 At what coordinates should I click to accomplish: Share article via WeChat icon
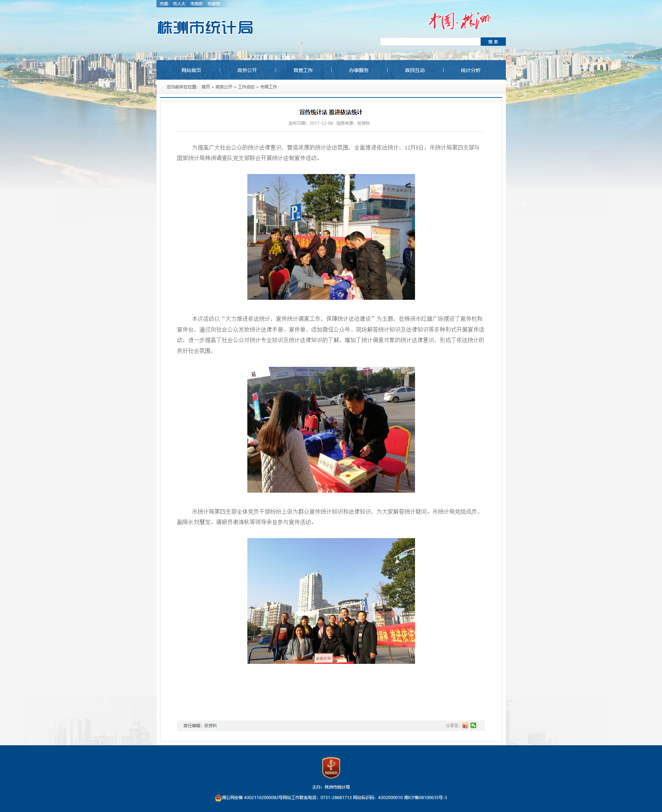click(473, 725)
